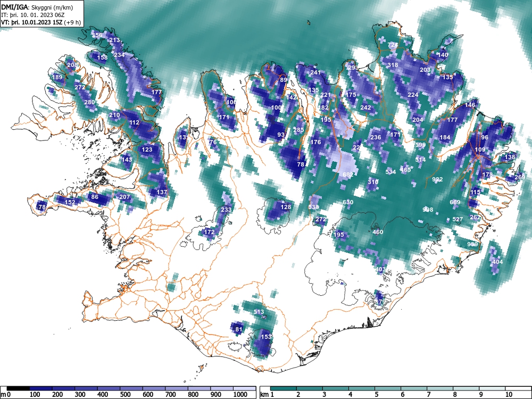Viewport: 532px width, 399px height.
Task: Click the 'IT: þri. 10. 01. 2023 06Z' line
Action: pos(34,15)
